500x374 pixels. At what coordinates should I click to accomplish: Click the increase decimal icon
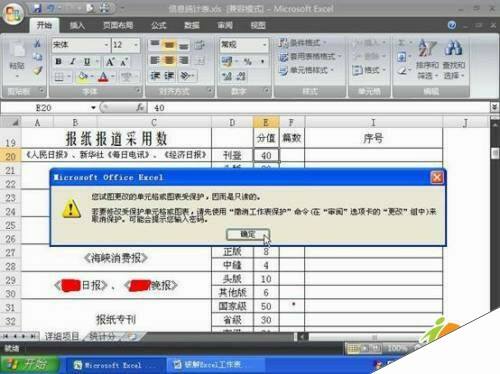click(x=227, y=77)
